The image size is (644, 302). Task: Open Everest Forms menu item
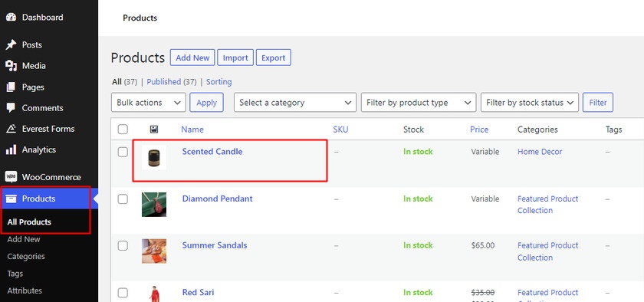48,129
